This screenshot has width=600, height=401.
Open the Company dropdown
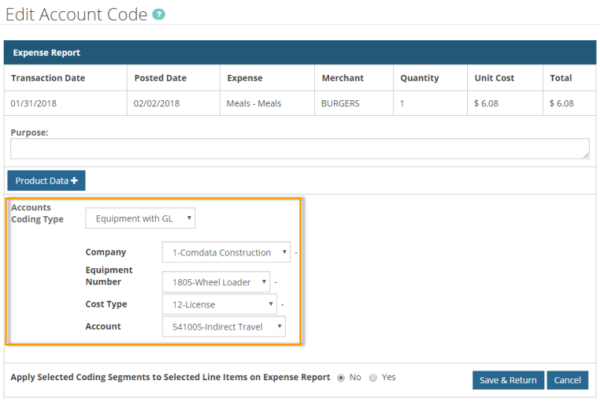click(x=226, y=252)
